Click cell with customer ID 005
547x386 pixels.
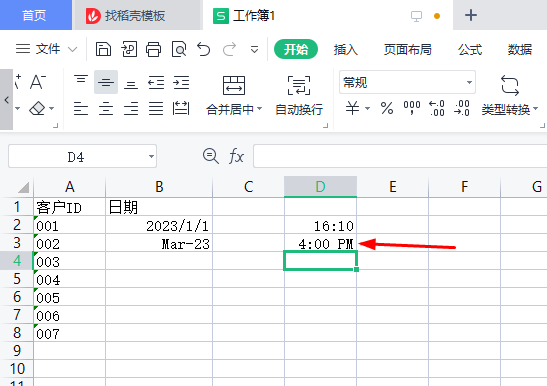click(x=69, y=297)
